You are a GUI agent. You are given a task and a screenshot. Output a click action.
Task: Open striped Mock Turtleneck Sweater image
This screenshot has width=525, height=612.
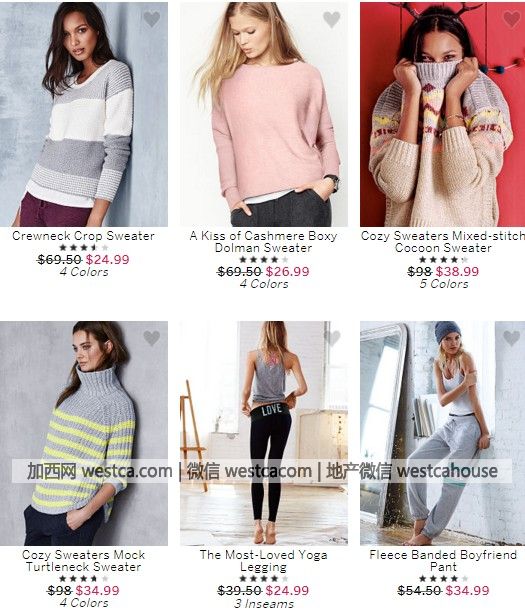pos(84,433)
